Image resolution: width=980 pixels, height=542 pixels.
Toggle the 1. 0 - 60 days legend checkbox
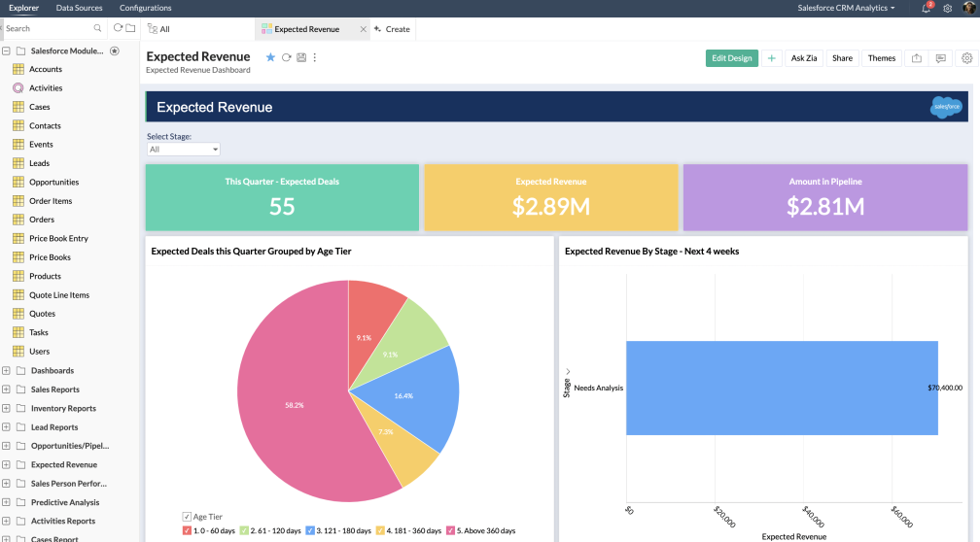(187, 530)
